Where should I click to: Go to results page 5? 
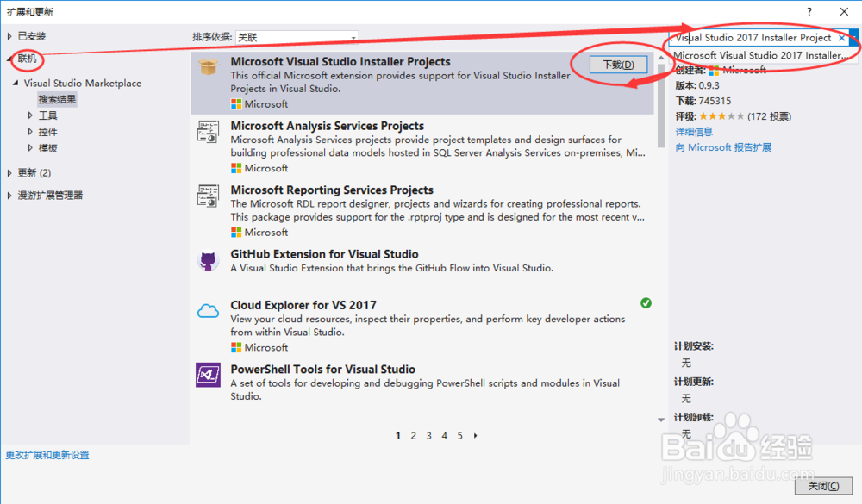[459, 436]
